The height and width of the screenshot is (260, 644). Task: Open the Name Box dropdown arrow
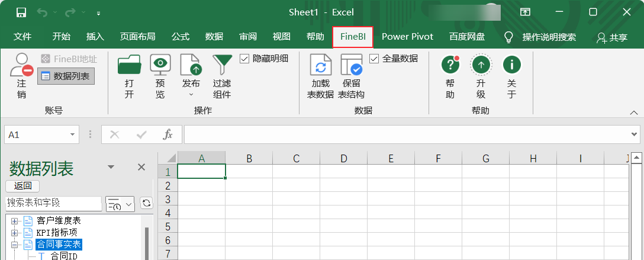(73, 135)
